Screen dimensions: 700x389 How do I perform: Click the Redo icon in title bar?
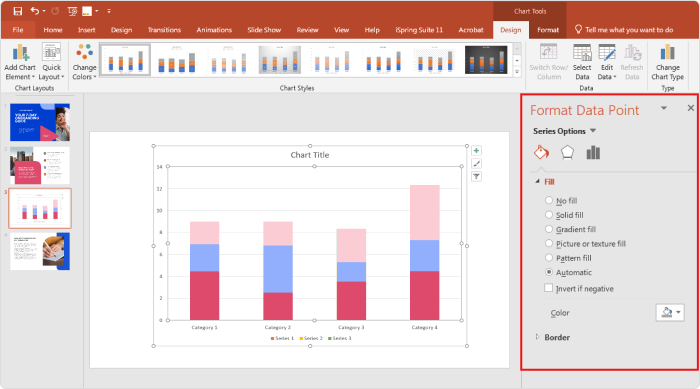pos(55,11)
